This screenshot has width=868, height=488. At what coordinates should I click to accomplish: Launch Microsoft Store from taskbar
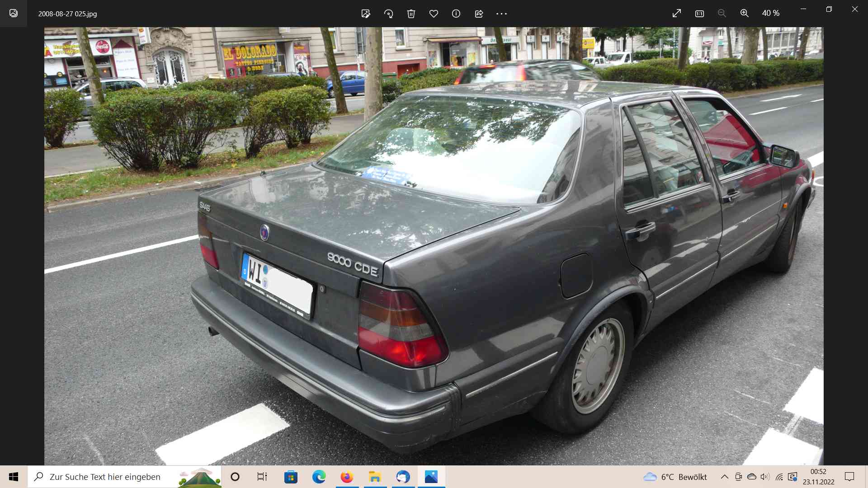[x=291, y=477]
